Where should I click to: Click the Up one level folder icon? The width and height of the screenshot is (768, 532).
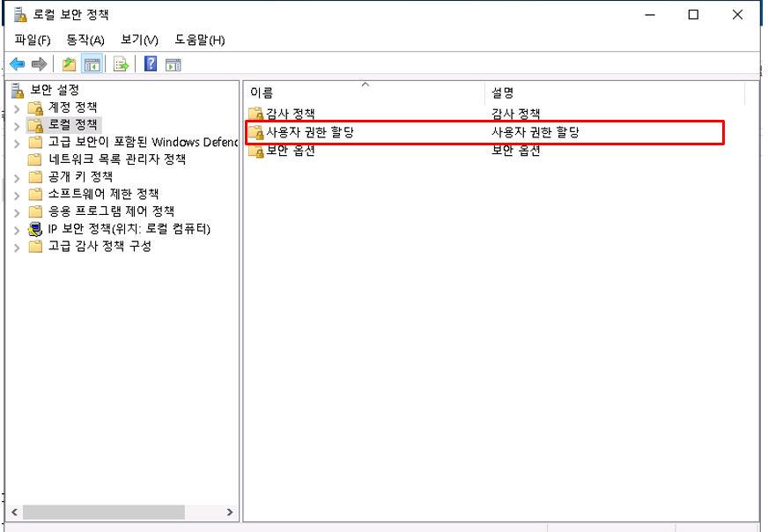pos(69,64)
